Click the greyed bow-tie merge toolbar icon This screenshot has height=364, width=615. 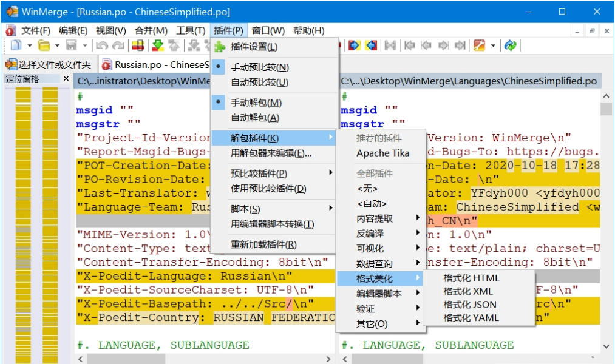[390, 45]
